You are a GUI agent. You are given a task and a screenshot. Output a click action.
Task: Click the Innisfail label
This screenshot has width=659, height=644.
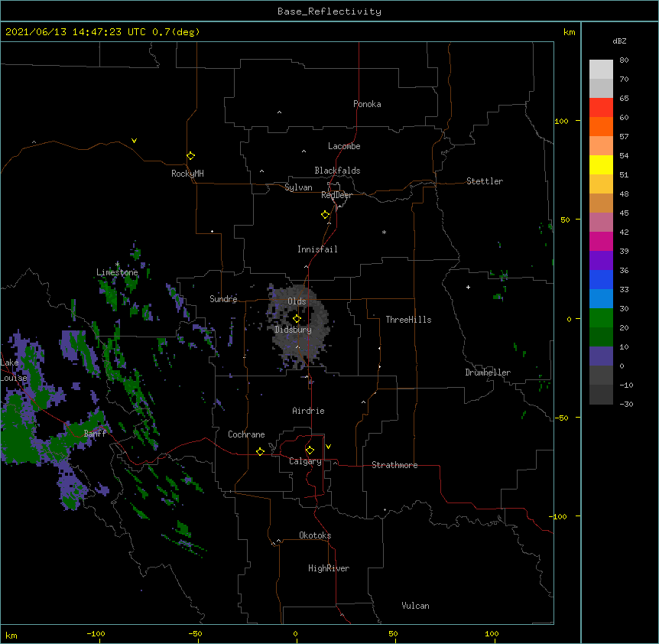tap(317, 249)
